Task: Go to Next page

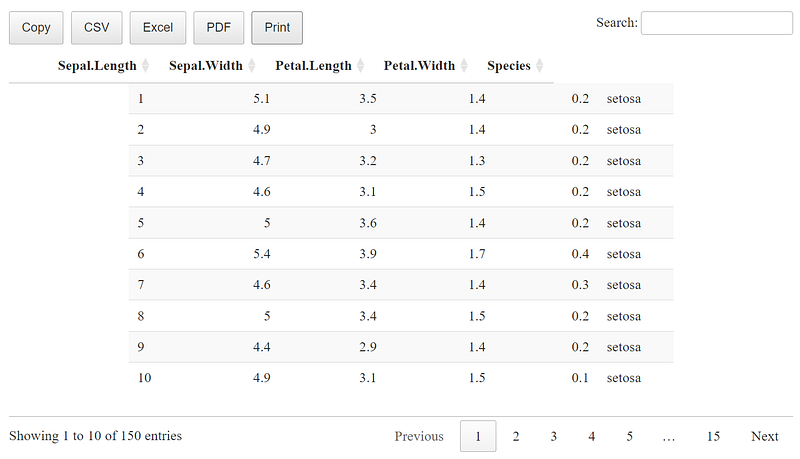Action: pos(765,436)
